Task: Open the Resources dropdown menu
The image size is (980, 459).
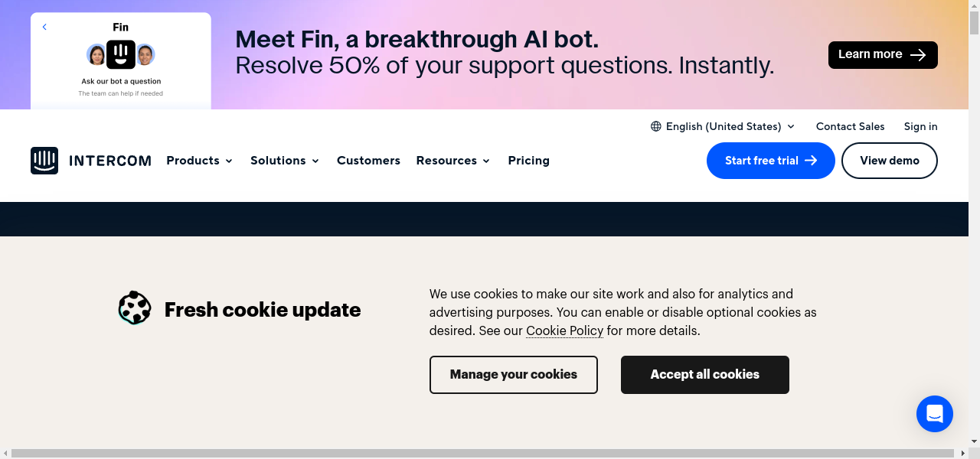Action: [x=453, y=161]
